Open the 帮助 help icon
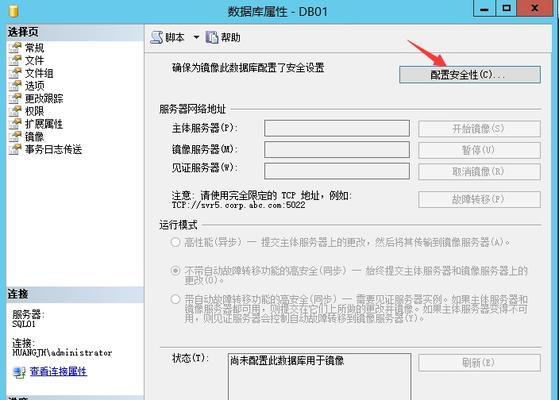Screen dimensions: 559x400 coord(212,37)
